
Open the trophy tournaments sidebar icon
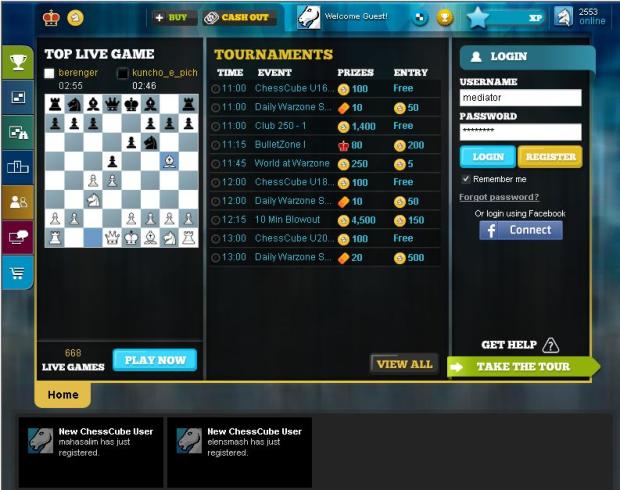18,62
